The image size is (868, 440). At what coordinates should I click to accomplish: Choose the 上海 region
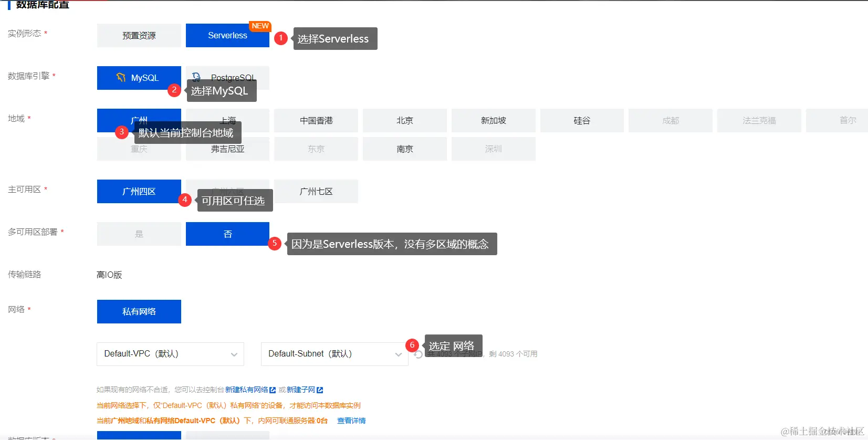(x=227, y=120)
